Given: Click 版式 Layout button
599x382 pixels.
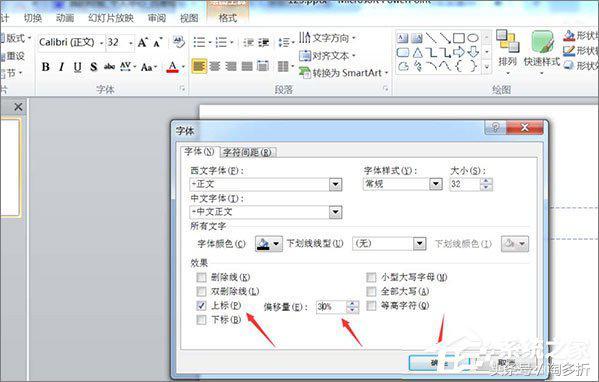Looking at the screenshot, I should point(16,38).
